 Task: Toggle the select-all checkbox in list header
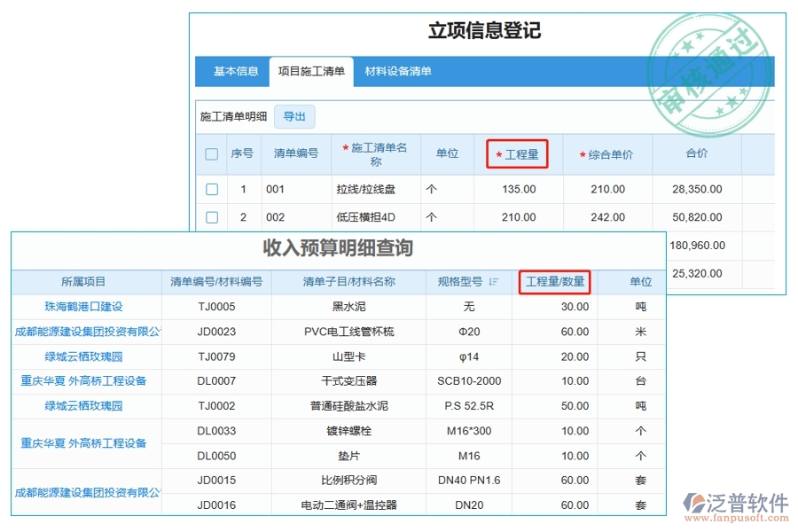click(211, 153)
